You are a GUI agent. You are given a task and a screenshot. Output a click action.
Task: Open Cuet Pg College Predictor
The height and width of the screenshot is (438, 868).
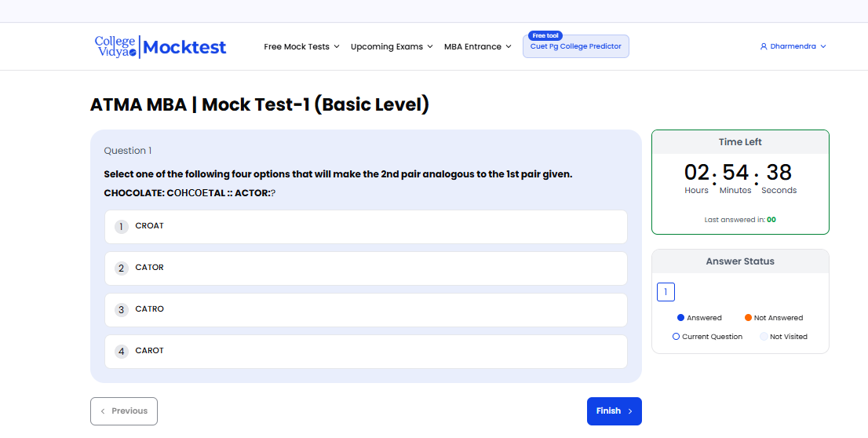click(x=576, y=47)
